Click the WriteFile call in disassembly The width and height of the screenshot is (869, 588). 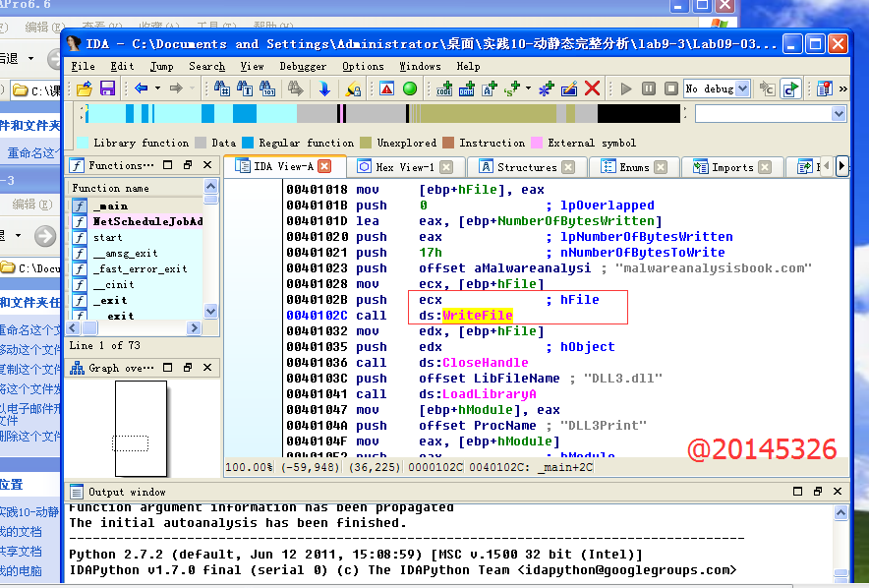[477, 315]
